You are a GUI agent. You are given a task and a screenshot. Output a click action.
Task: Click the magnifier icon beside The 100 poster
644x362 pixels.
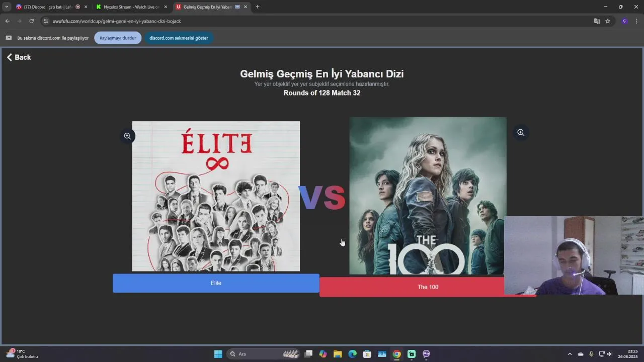521,132
